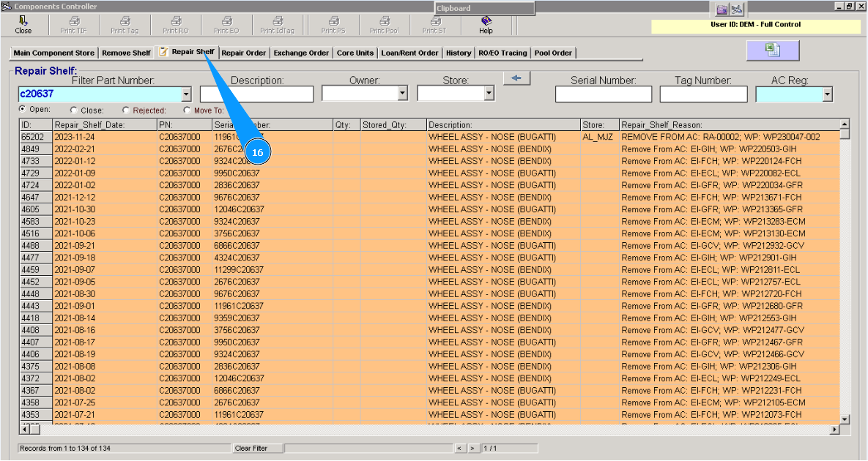
Task: Click the Print Tag toolbar icon
Action: click(x=125, y=26)
